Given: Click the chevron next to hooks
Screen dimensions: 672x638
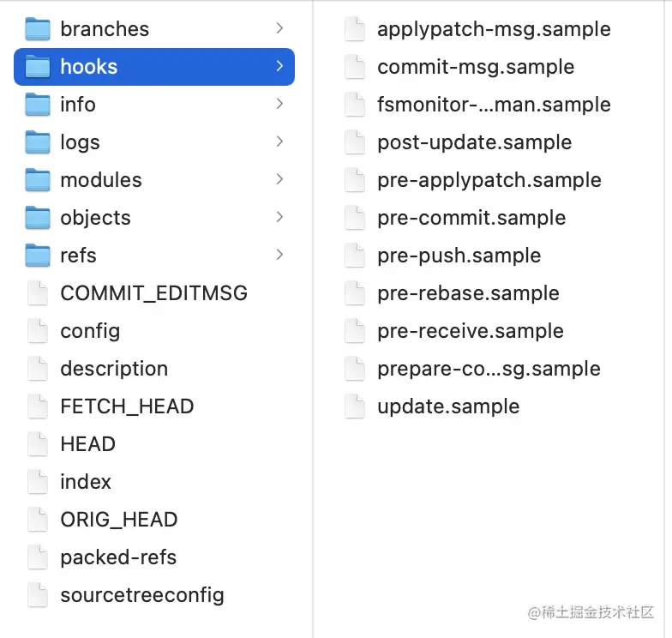Looking at the screenshot, I should (279, 67).
